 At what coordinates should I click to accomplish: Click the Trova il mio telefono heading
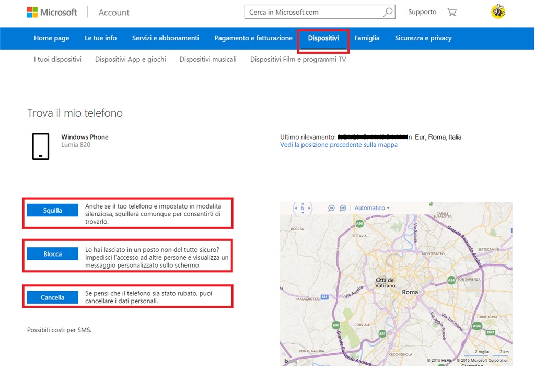tap(75, 113)
